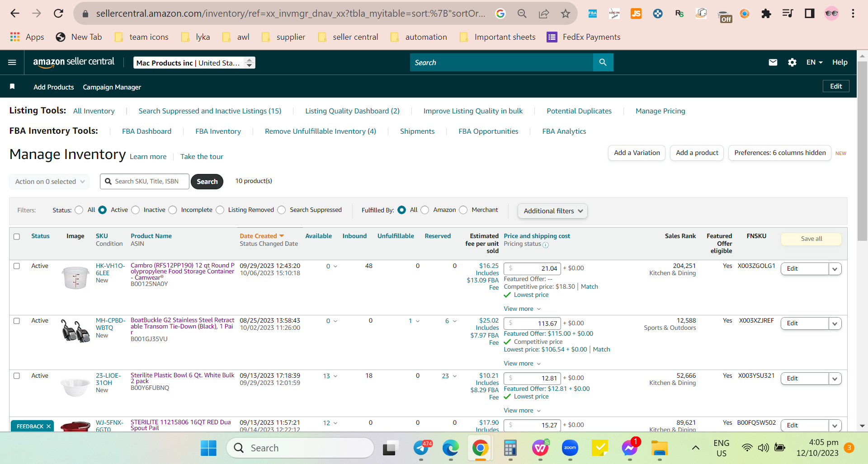Click the Cambro container product thumbnail
This screenshot has height=464, width=868.
pyautogui.click(x=75, y=277)
